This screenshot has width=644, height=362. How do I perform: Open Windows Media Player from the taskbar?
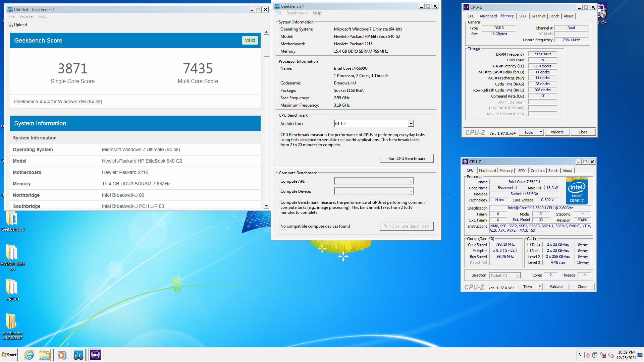pos(62,355)
